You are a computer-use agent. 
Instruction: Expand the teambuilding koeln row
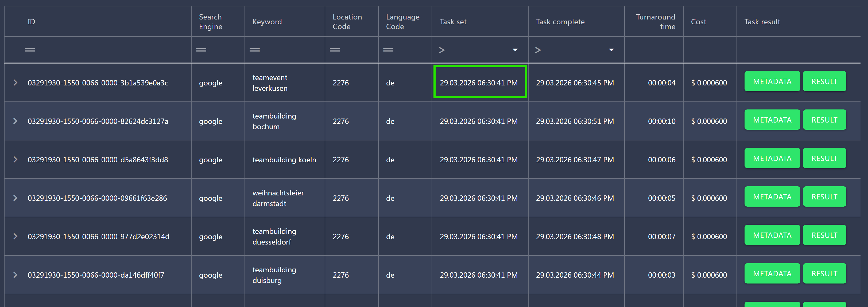tap(15, 159)
